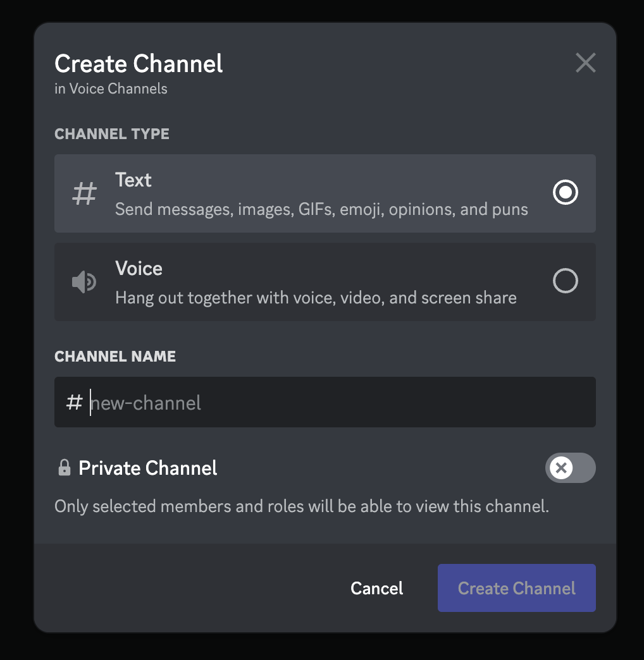Image resolution: width=644 pixels, height=660 pixels.
Task: Click the "in Voice Channels" subtitle
Action: 111,89
